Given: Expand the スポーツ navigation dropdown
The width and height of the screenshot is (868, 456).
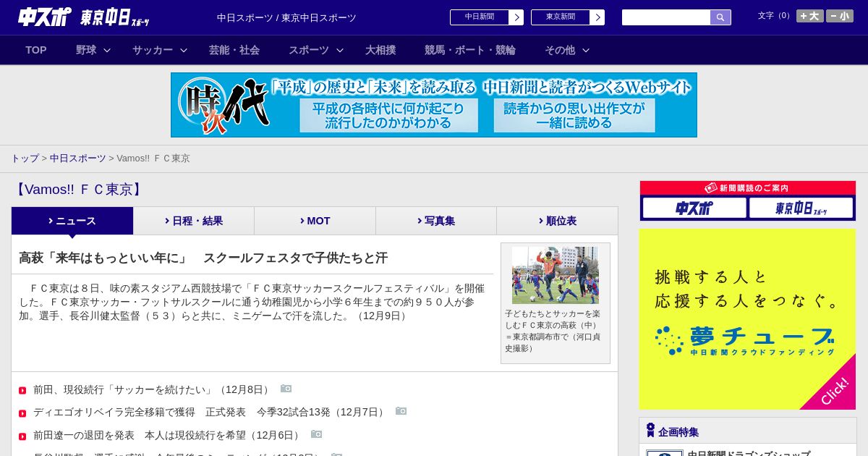Looking at the screenshot, I should point(316,50).
